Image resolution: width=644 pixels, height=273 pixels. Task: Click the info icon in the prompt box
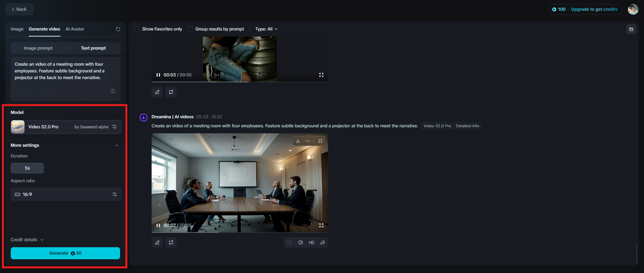coord(113,91)
